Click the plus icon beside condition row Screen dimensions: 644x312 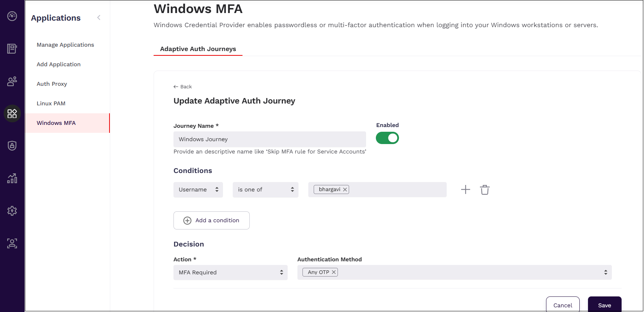465,190
